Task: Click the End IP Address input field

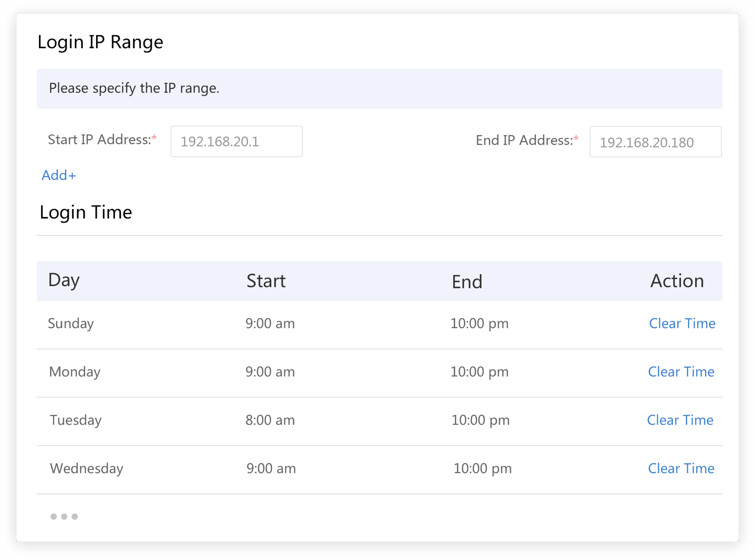Action: [x=655, y=142]
